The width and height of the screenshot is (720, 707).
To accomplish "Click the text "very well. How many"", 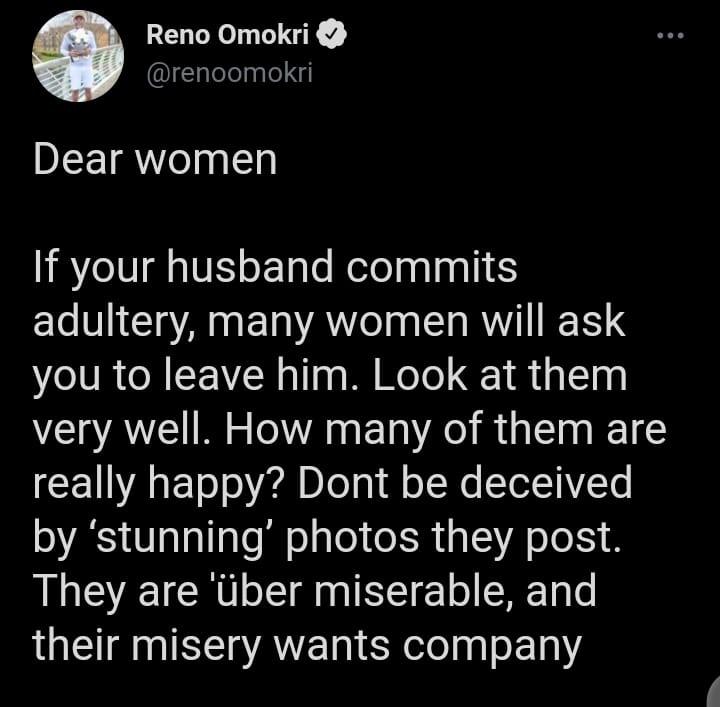I will pos(232,430).
